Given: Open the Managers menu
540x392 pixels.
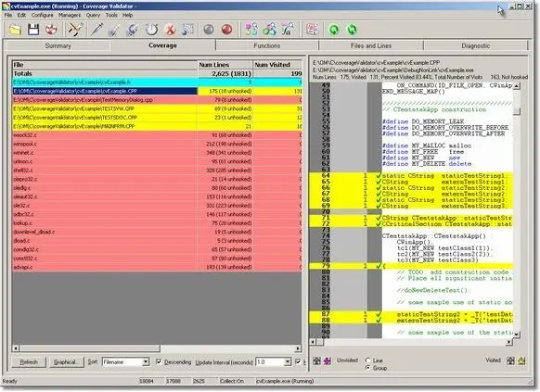Looking at the screenshot, I should 70,15.
